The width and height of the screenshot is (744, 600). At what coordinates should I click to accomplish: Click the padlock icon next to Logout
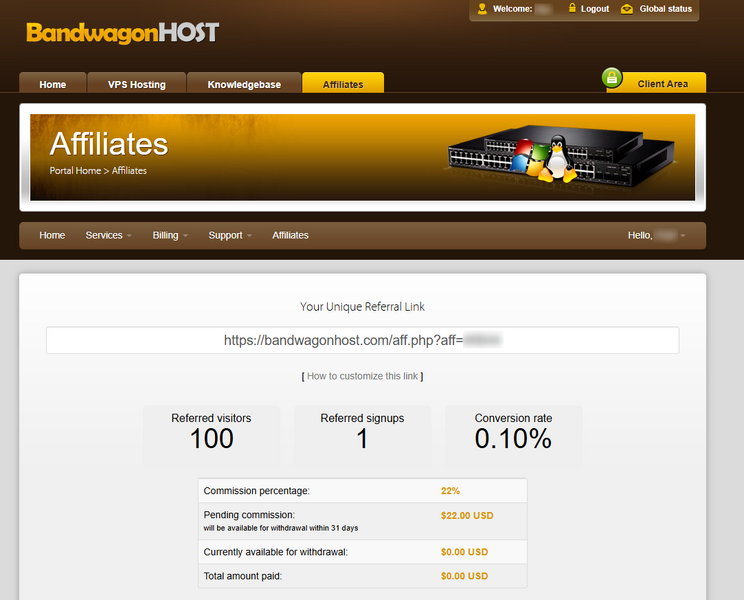(x=572, y=9)
